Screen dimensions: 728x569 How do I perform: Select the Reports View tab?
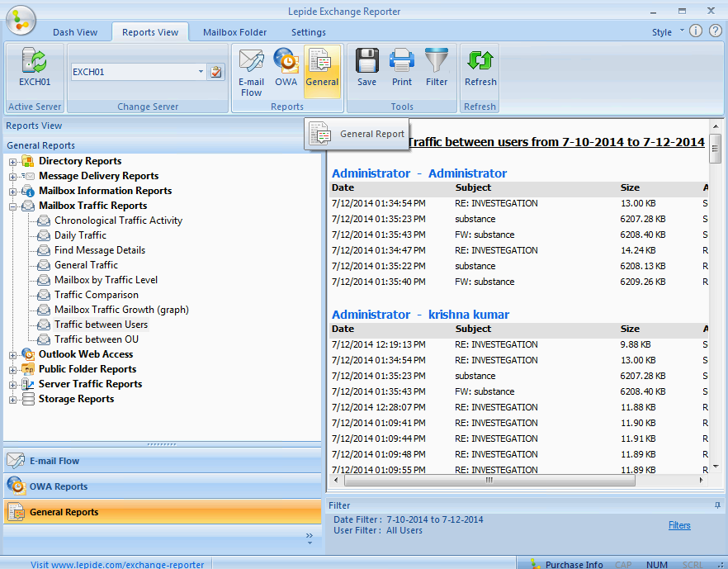point(150,32)
